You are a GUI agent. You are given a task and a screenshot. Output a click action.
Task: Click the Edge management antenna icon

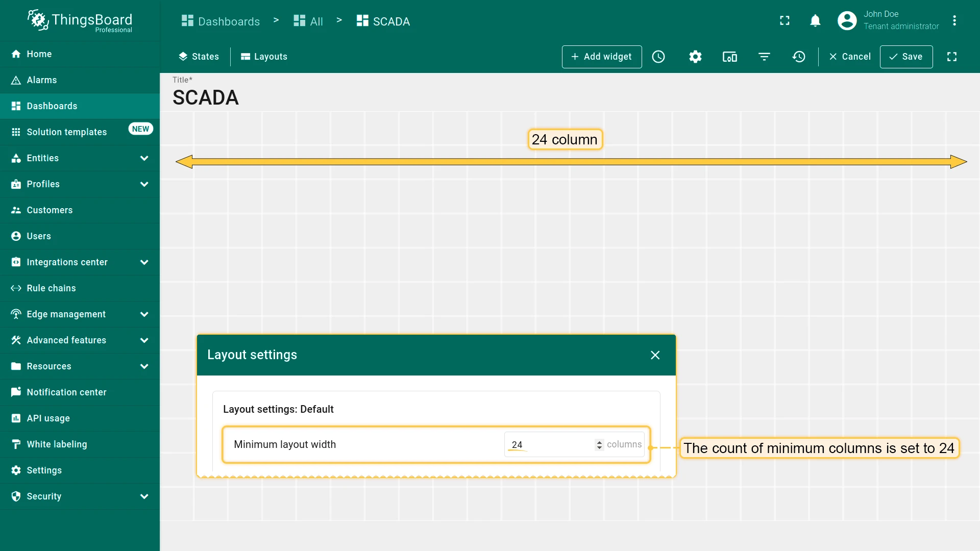pyautogui.click(x=16, y=314)
